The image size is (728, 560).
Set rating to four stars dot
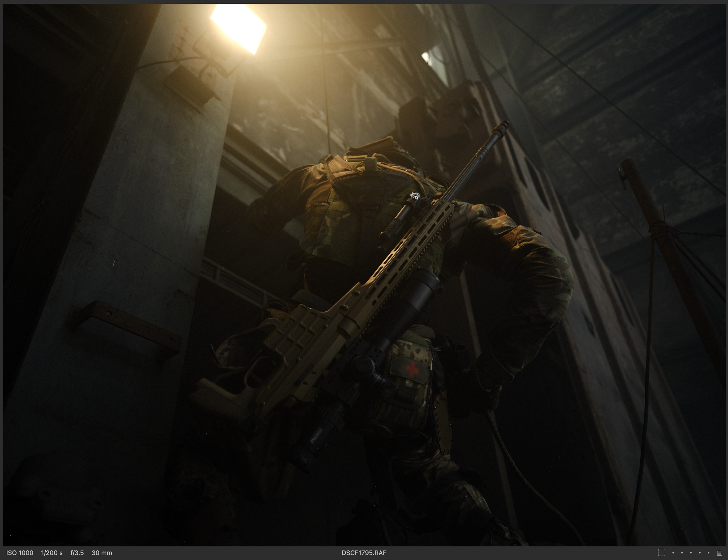[x=700, y=553]
